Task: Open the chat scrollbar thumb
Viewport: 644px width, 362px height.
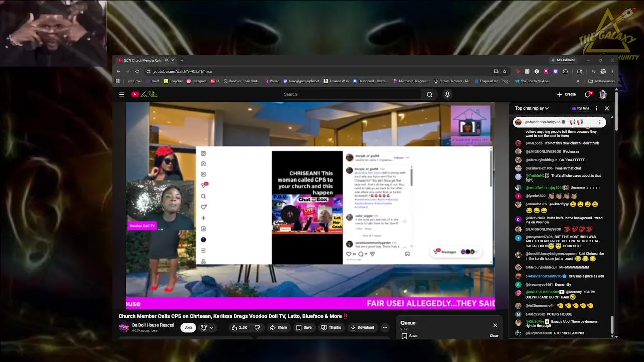Action: click(x=612, y=325)
